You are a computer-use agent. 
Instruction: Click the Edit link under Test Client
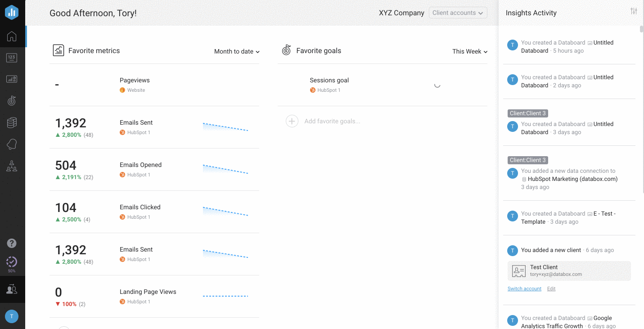(x=551, y=288)
